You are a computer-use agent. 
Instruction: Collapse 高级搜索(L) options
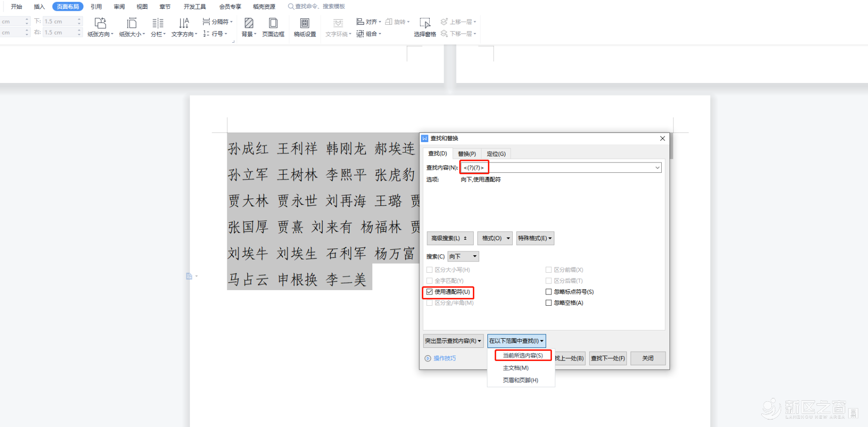coord(450,238)
